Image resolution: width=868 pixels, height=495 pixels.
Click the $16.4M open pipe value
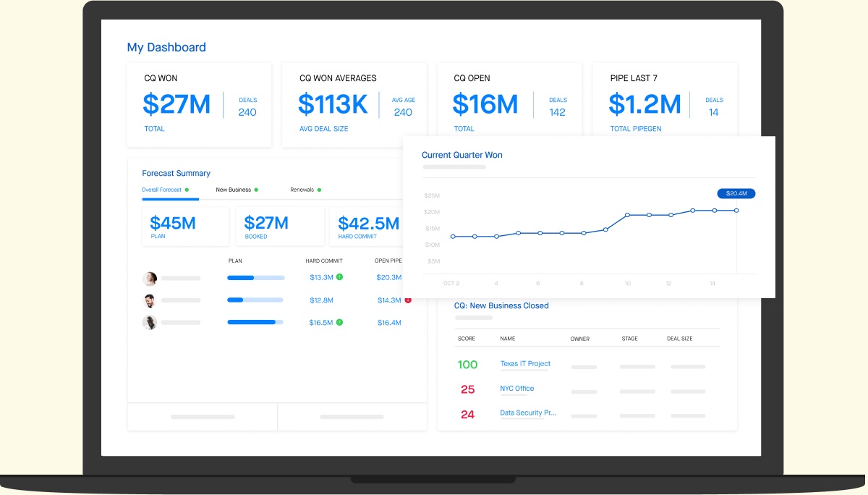click(389, 323)
